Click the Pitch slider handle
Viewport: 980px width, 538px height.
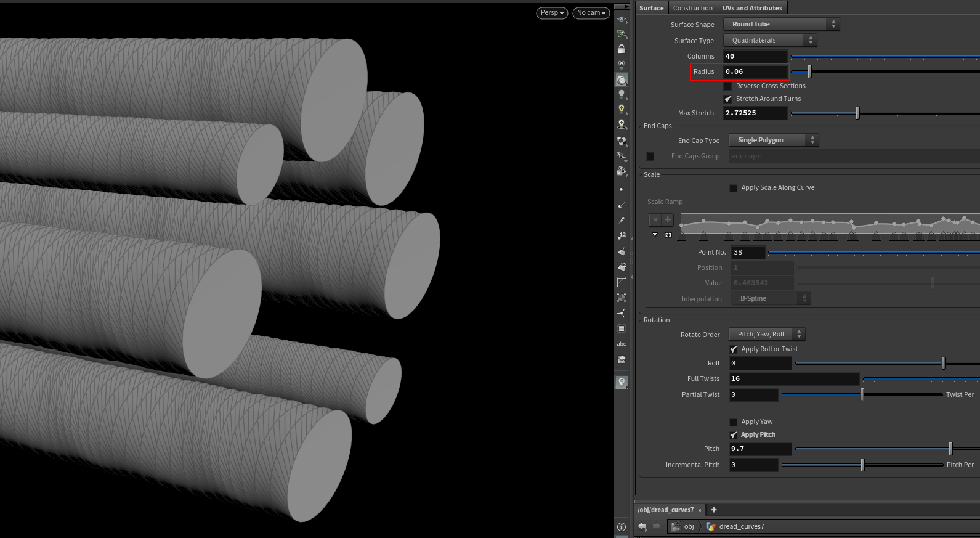point(950,449)
